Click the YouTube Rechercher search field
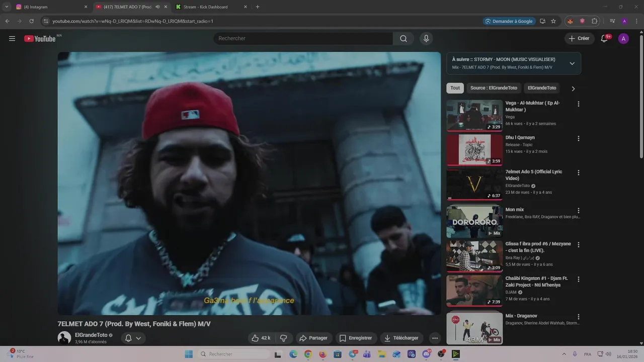644x362 pixels. [x=303, y=39]
